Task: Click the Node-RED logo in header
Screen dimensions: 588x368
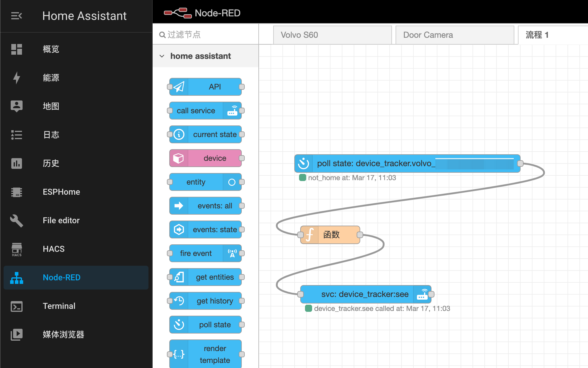Action: click(178, 13)
